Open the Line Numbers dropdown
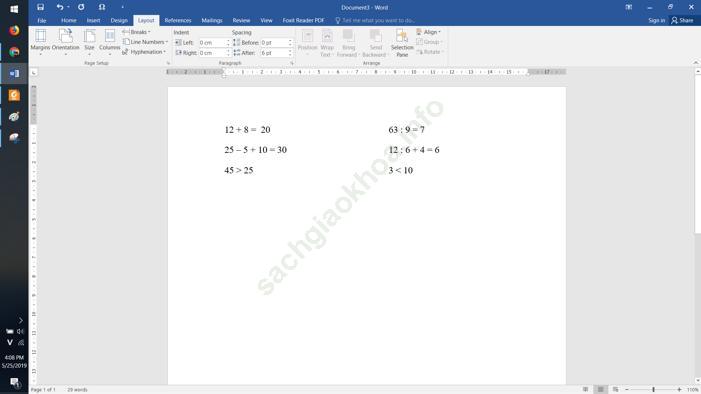The image size is (701, 394). [146, 42]
